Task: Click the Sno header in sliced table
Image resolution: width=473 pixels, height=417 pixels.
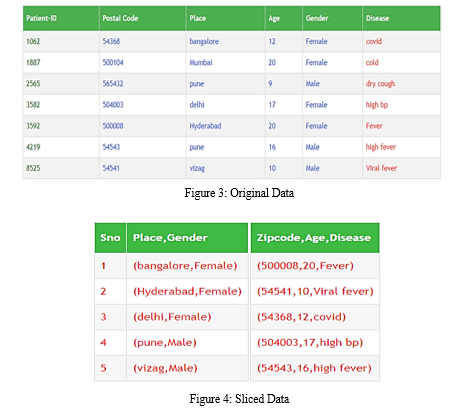Action: 110,238
